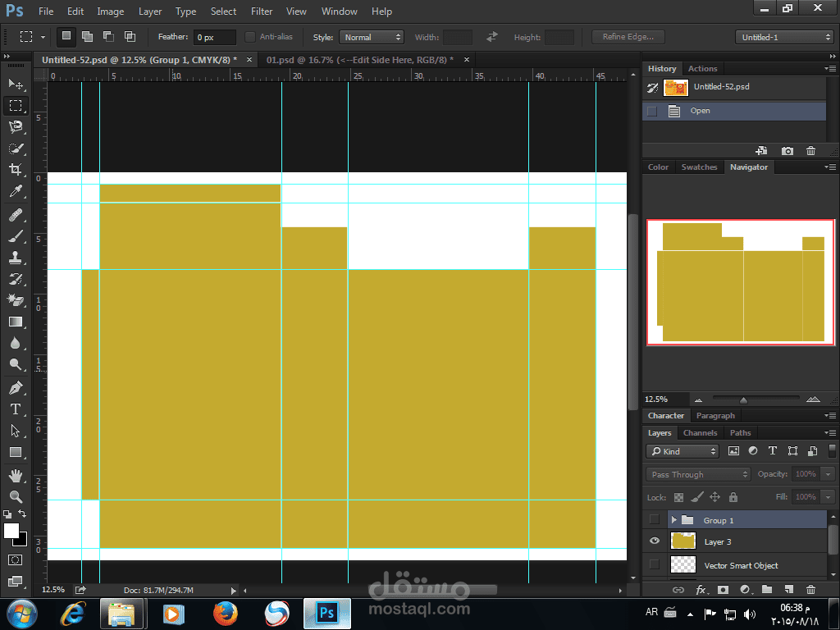The width and height of the screenshot is (840, 630).
Task: Select the Healing Brush tool
Action: [16, 215]
